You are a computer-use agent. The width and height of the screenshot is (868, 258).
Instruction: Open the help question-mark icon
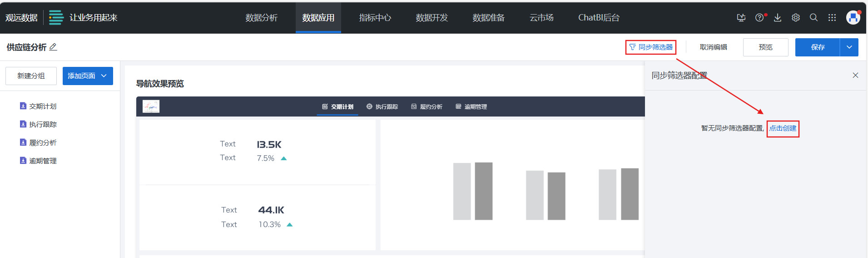(x=759, y=18)
